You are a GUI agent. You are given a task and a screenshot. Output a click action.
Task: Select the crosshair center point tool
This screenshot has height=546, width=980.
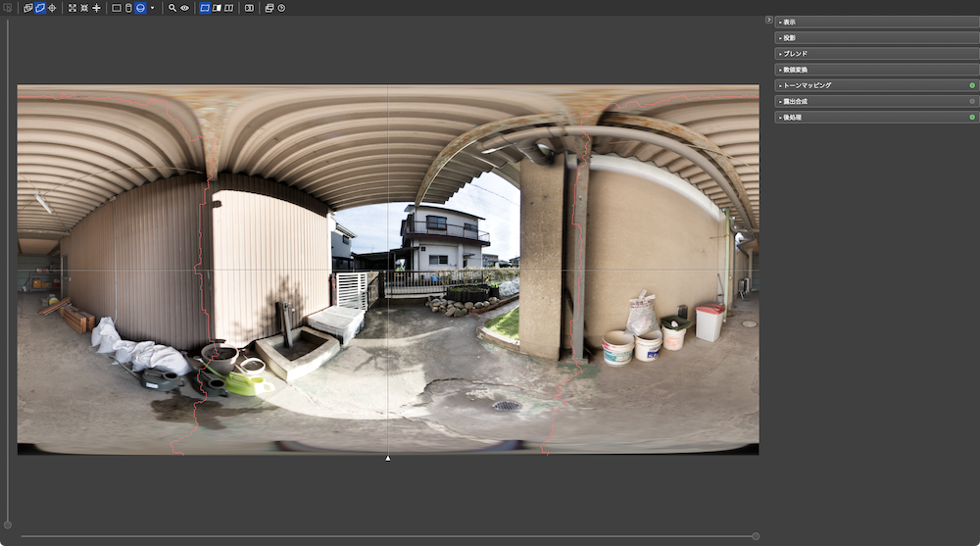pyautogui.click(x=53, y=8)
